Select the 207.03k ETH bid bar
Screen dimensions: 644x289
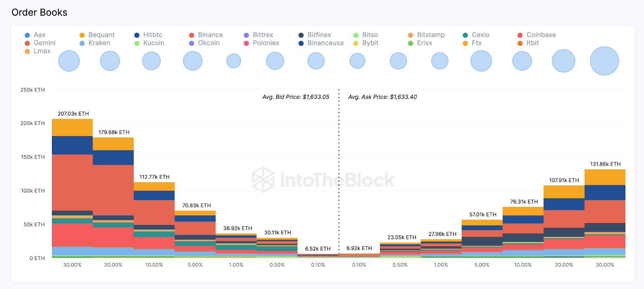coord(72,188)
